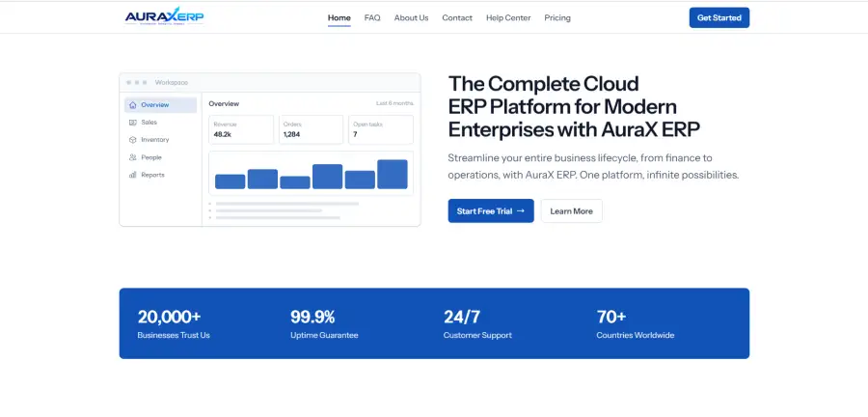
Task: Click the Overview home icon in mockup
Action: pos(133,104)
